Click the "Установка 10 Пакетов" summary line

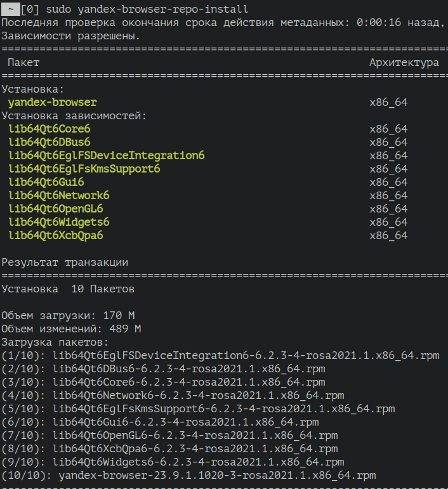coord(68,289)
